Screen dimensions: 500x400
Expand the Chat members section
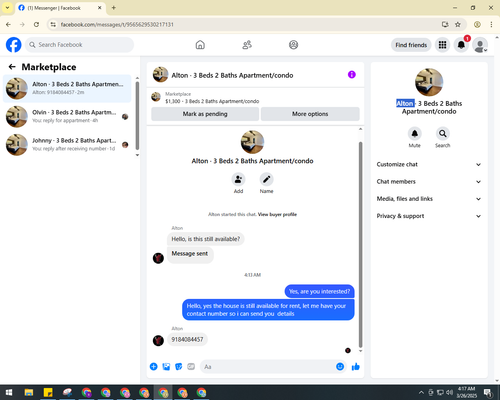429,182
